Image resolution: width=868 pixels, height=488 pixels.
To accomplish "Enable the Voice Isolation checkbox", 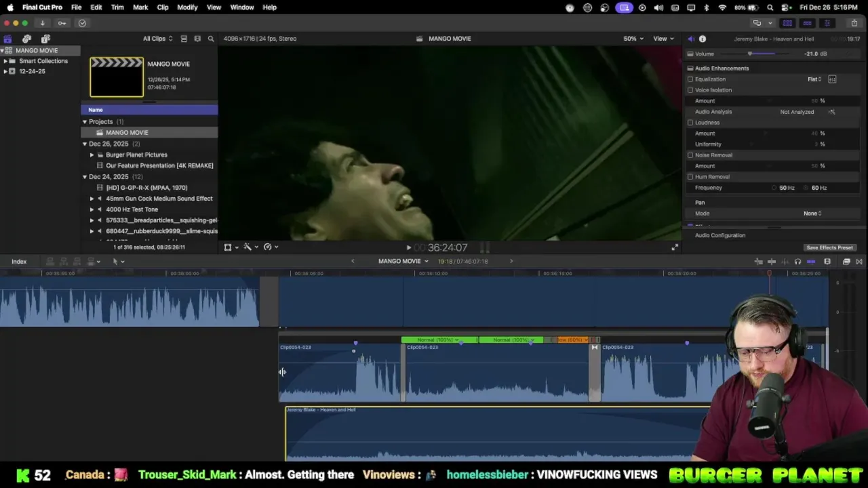I will (x=690, y=90).
